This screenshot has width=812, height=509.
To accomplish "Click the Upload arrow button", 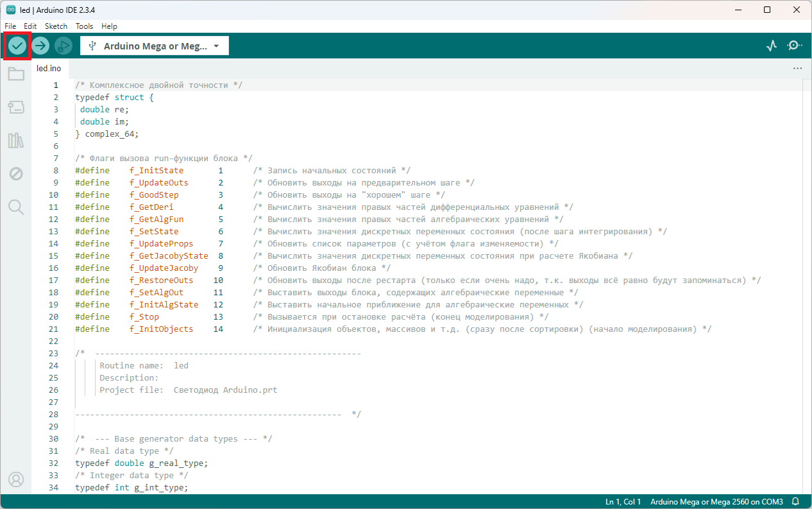I will click(40, 46).
